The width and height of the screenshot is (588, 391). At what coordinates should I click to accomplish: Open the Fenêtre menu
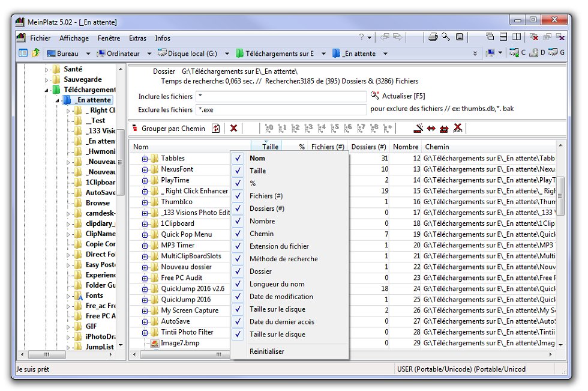click(109, 38)
